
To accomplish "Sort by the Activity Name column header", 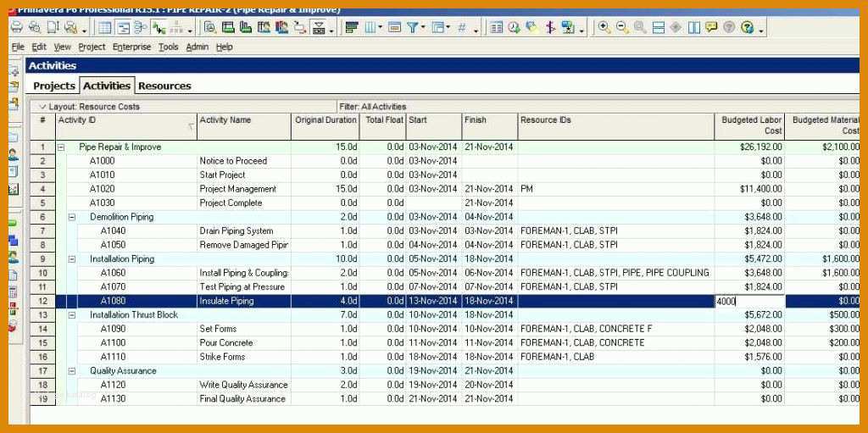I will coord(244,126).
